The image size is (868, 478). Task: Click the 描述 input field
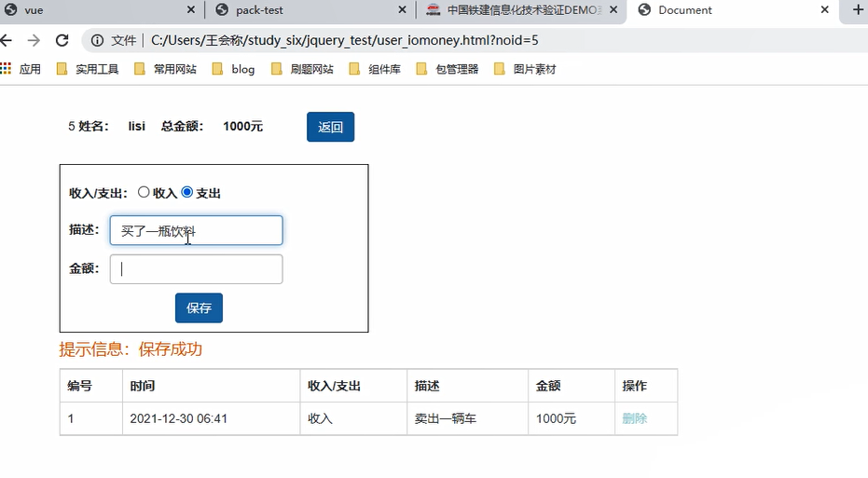[x=197, y=230]
